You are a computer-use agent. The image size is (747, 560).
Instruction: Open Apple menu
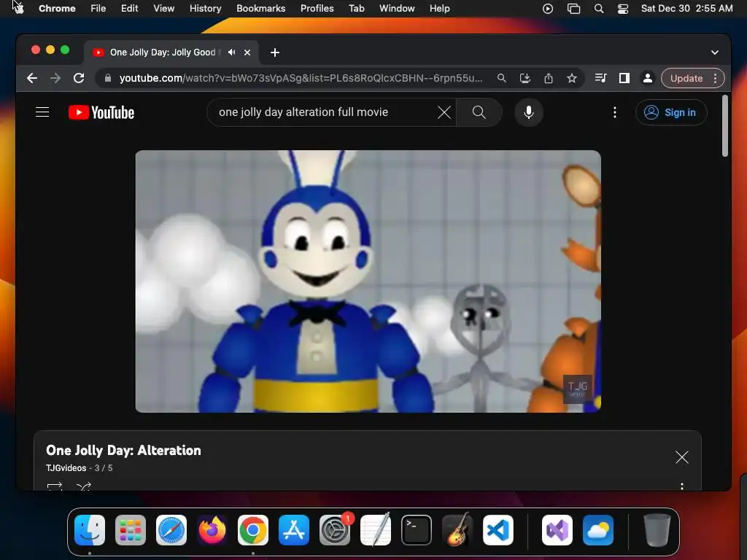(x=18, y=8)
